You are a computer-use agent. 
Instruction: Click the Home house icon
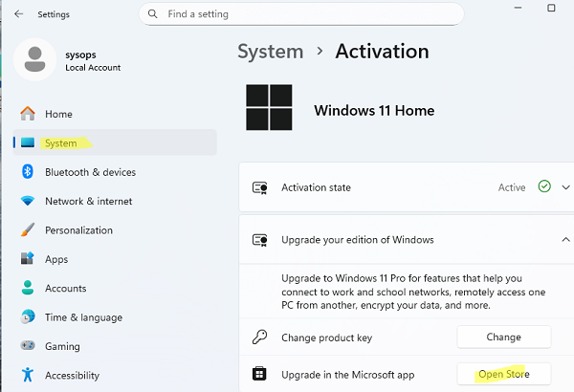28,114
